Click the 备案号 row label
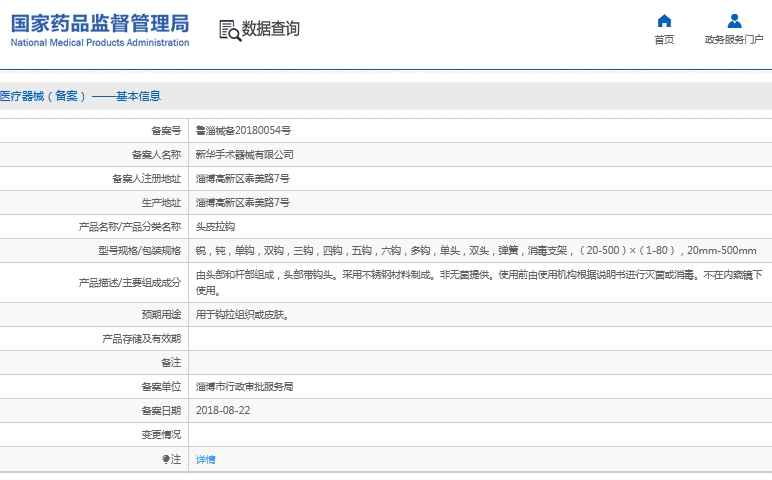This screenshot has height=480, width=772. pyautogui.click(x=166, y=130)
